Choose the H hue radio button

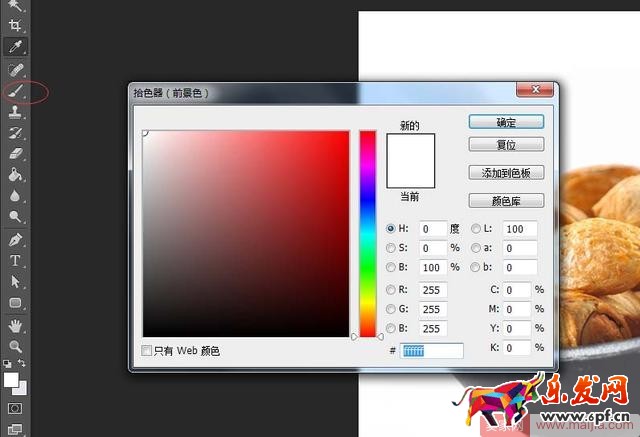(x=391, y=228)
